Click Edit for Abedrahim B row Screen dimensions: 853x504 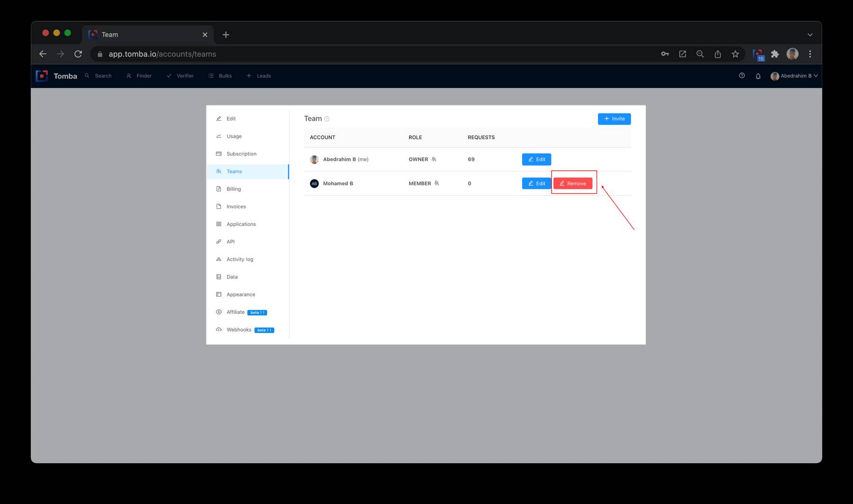[x=536, y=160]
